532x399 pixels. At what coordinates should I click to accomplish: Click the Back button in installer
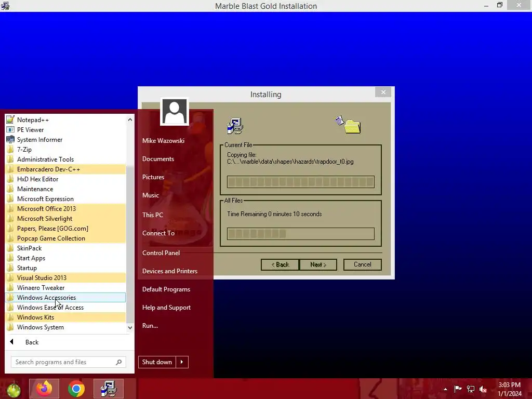click(280, 264)
